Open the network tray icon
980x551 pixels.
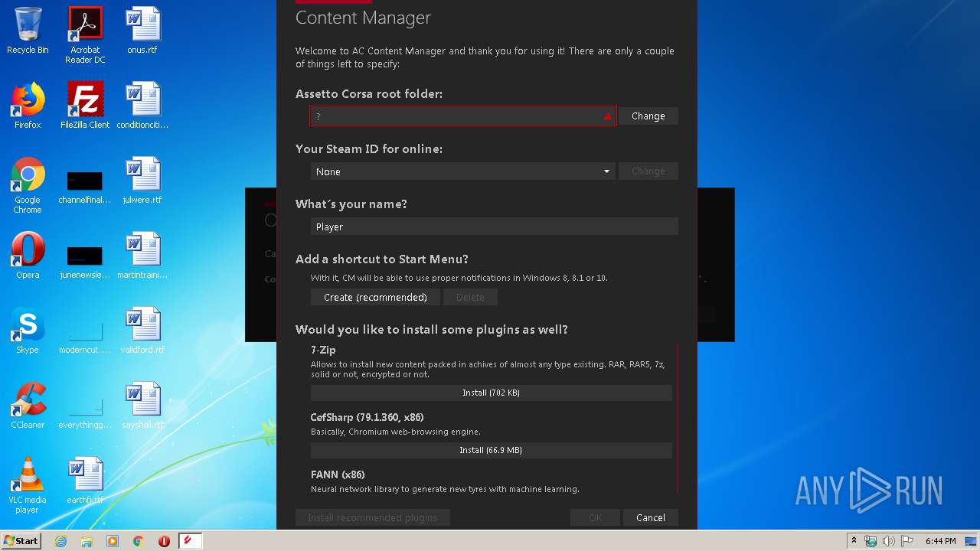pyautogui.click(x=871, y=541)
